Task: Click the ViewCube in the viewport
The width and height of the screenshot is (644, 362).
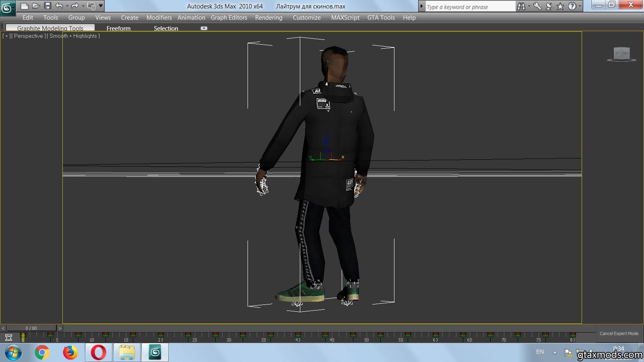Action: tap(621, 53)
